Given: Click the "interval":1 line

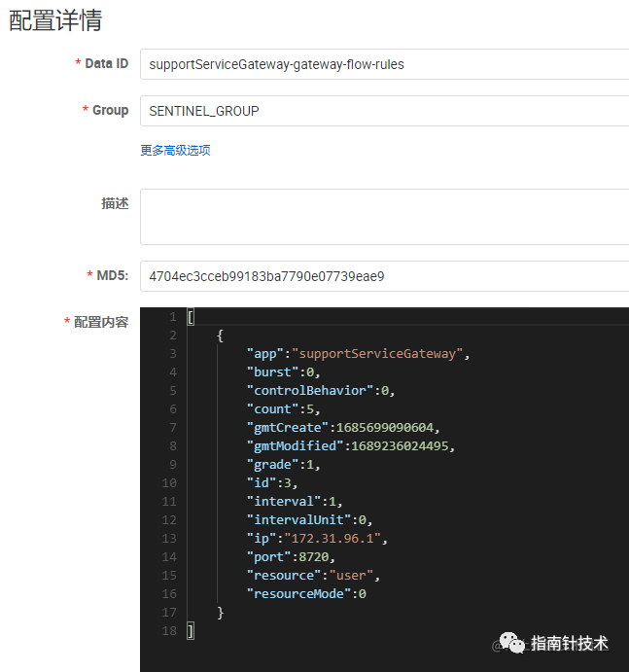Looking at the screenshot, I should coord(295,501).
